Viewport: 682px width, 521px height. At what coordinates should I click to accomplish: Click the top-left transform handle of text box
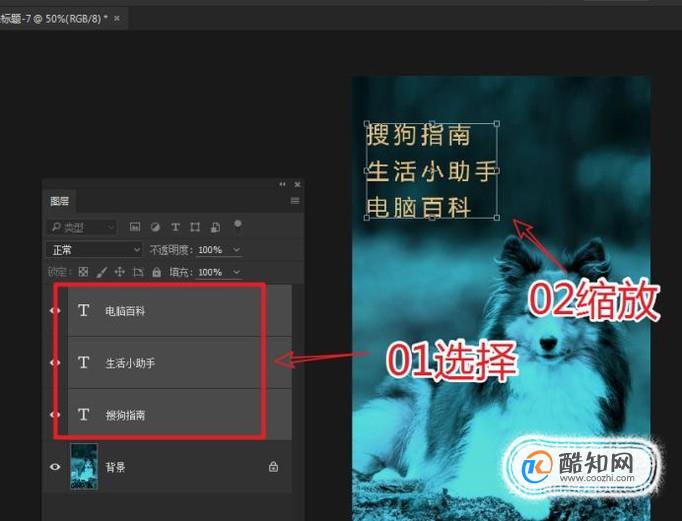tap(367, 124)
